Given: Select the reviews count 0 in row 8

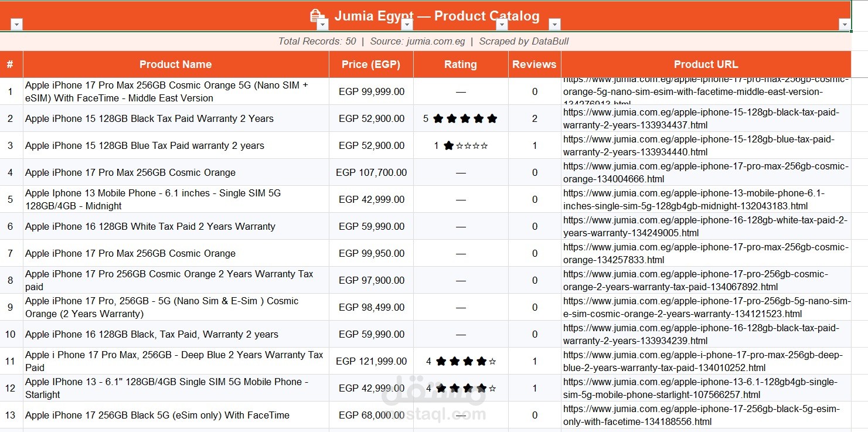Looking at the screenshot, I should pos(535,280).
